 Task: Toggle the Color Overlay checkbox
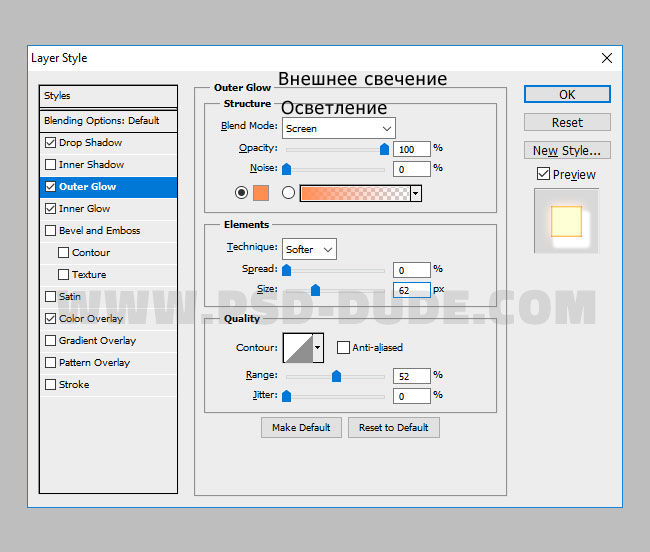pyautogui.click(x=51, y=318)
